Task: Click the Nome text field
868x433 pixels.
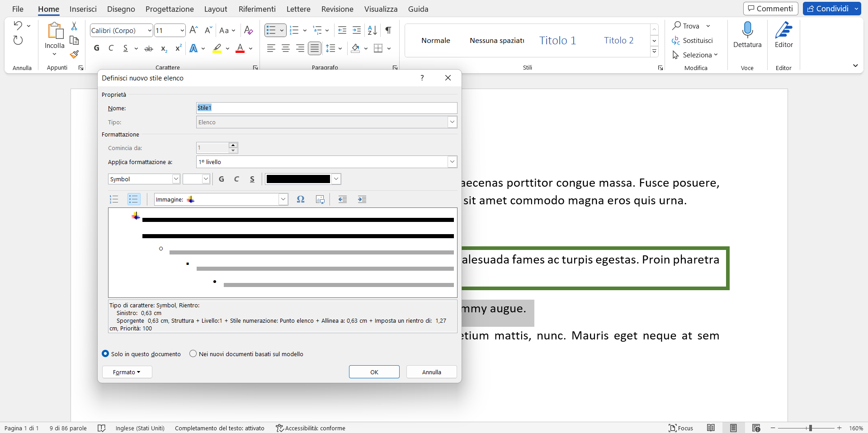Action: click(x=326, y=108)
